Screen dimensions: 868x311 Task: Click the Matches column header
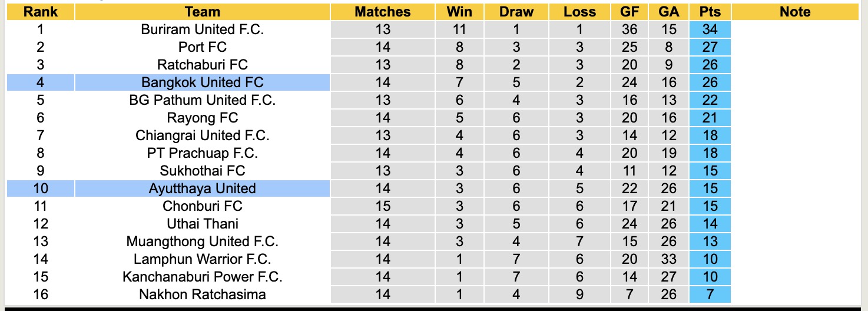pyautogui.click(x=382, y=12)
